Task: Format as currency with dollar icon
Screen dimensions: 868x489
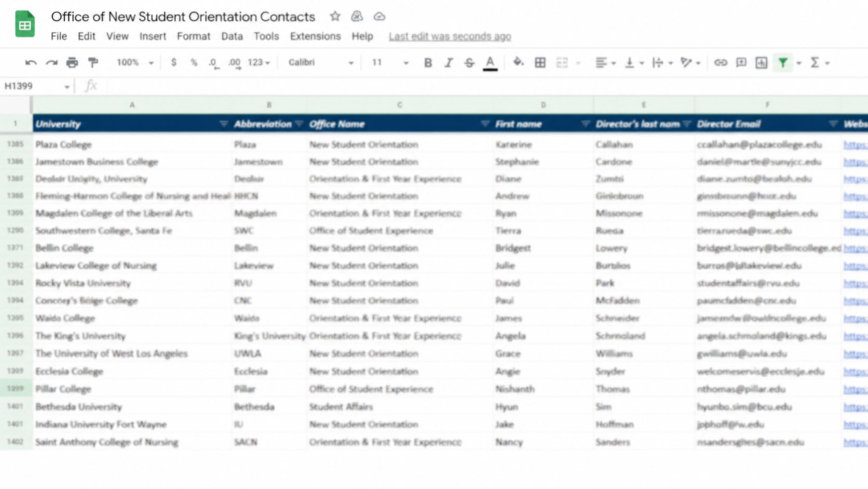Action: pyautogui.click(x=173, y=62)
